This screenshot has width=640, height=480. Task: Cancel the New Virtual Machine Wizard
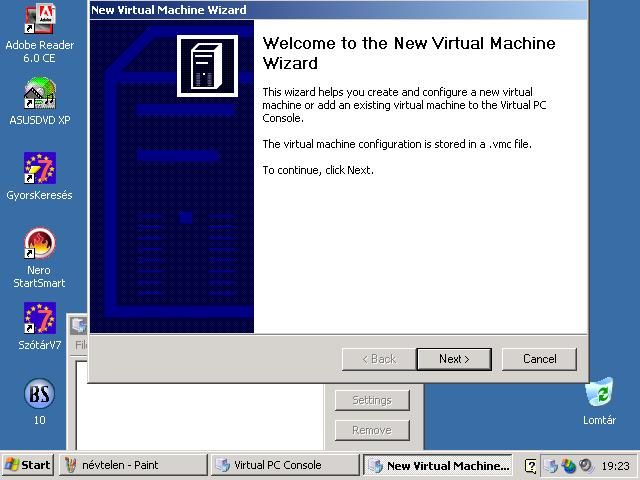click(x=539, y=359)
